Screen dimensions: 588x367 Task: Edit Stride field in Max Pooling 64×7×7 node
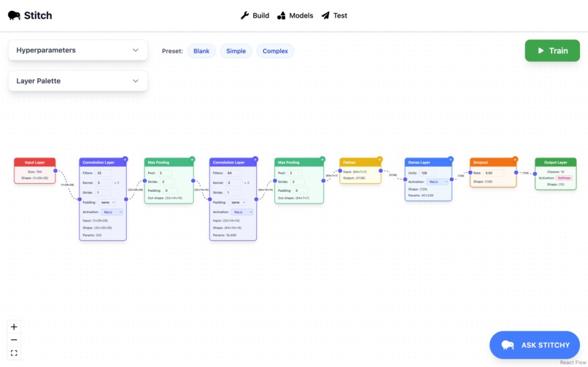[x=298, y=182]
